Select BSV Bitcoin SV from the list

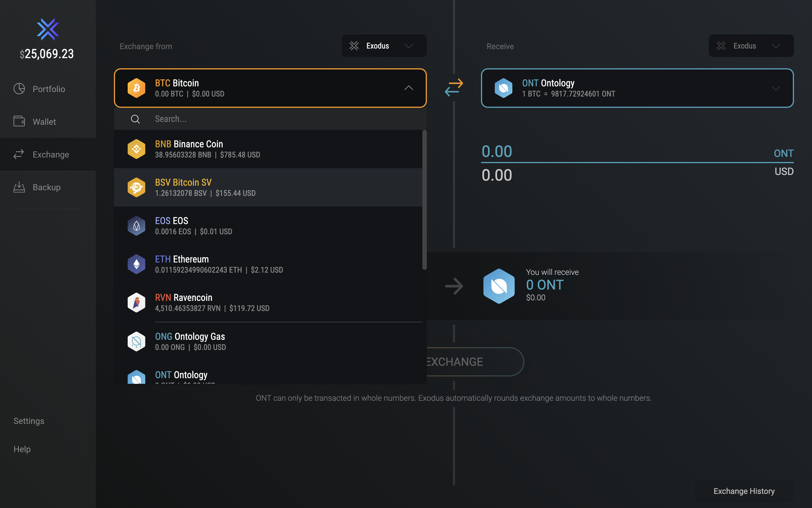pos(268,187)
